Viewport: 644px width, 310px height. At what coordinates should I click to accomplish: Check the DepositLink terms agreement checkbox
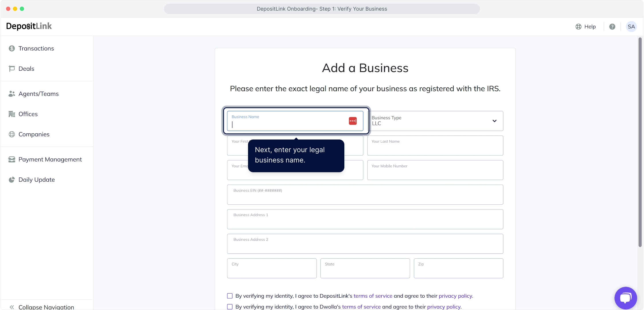tap(230, 296)
